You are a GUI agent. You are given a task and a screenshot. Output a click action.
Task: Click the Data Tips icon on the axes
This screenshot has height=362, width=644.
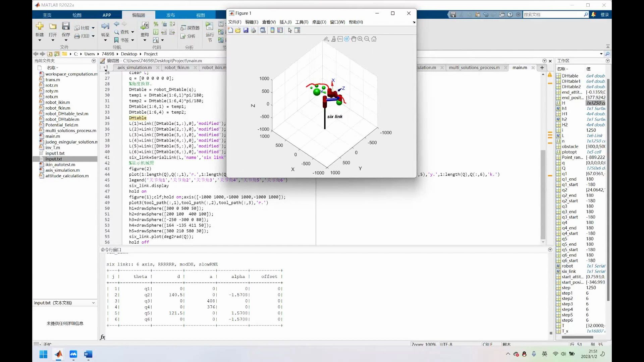[340, 39]
